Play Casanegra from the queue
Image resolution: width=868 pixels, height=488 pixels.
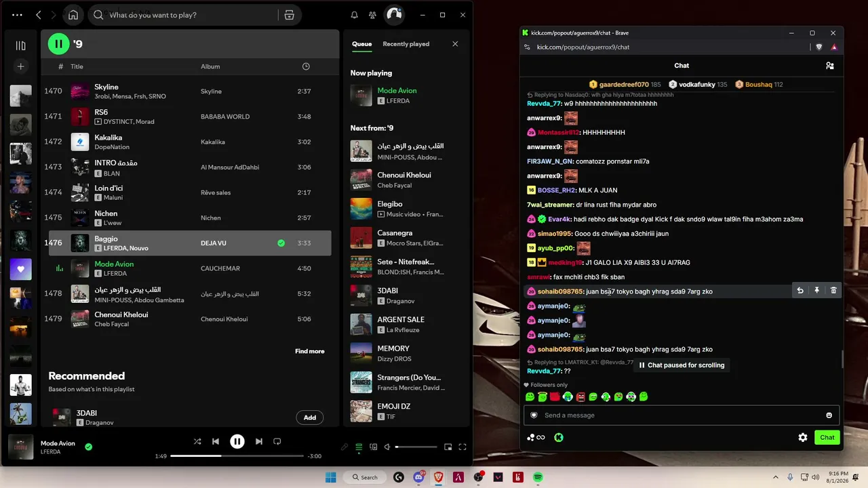(406, 237)
